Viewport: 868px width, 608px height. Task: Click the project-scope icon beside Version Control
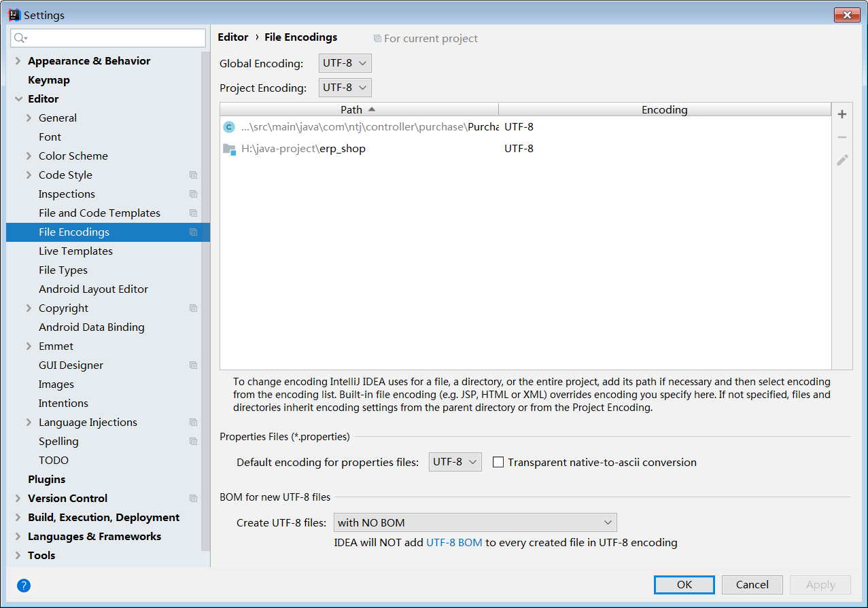193,499
